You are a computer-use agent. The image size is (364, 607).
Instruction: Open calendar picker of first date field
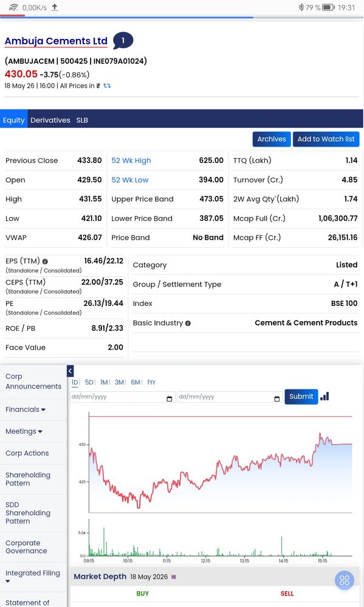click(x=169, y=399)
